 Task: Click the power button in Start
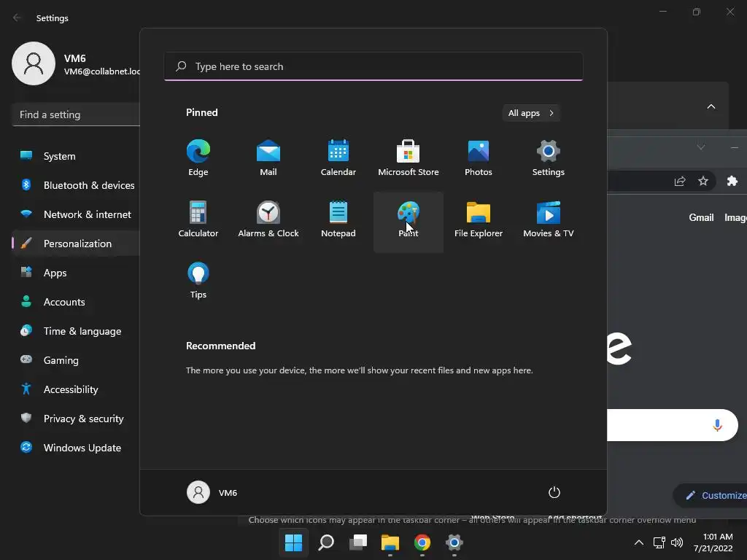554,492
